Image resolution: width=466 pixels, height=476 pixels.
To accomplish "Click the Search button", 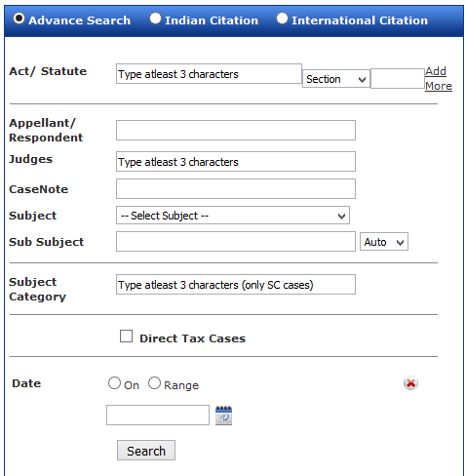I will (146, 451).
